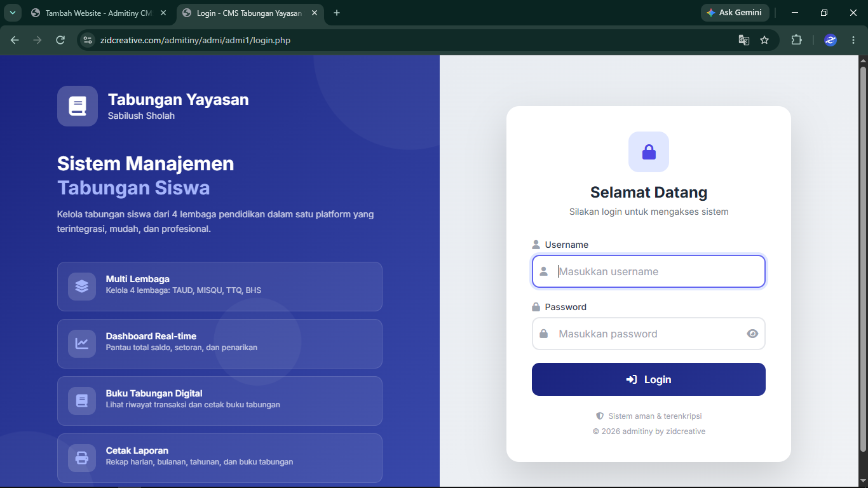Viewport: 868px width, 488px height.
Task: Reload the current page
Action: click(x=60, y=40)
